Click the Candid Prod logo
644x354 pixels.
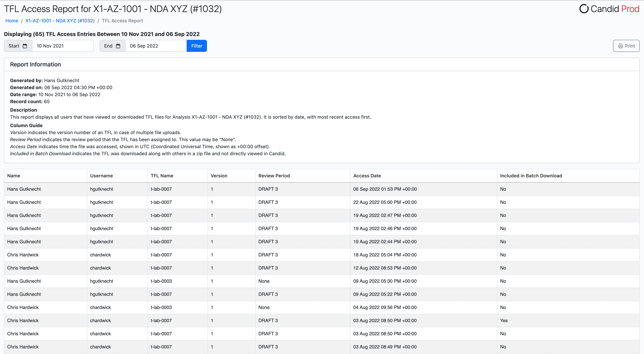coord(609,9)
